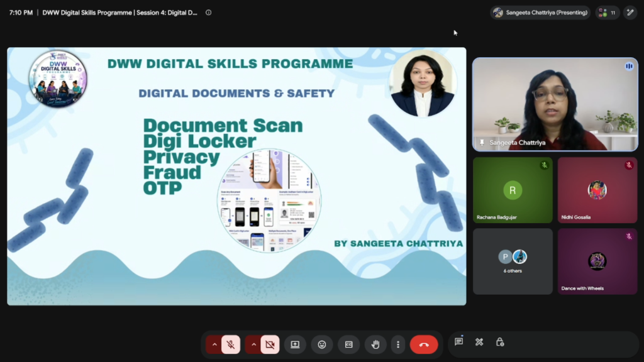Open video settings chevron beside camera

[253, 344]
